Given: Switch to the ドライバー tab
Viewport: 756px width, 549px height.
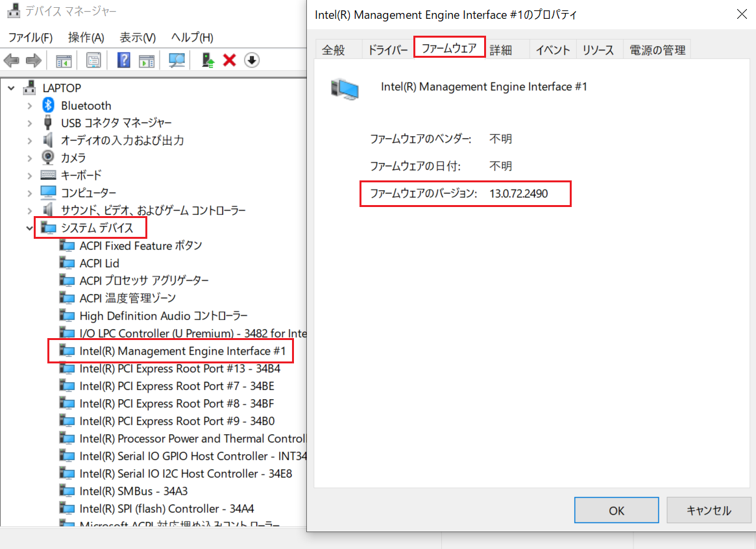Looking at the screenshot, I should (387, 50).
